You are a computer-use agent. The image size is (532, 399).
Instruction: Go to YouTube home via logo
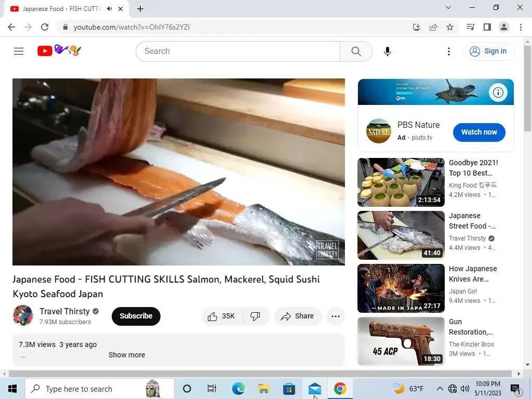click(x=59, y=50)
